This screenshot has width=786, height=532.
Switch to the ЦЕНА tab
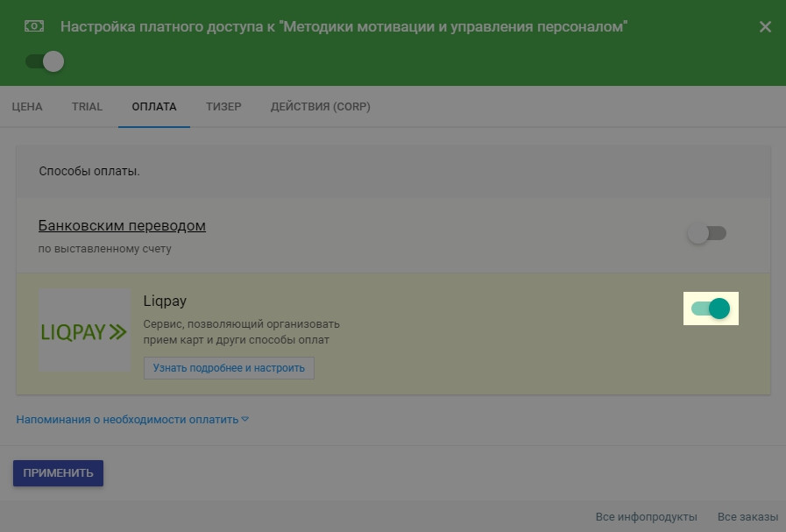point(27,107)
